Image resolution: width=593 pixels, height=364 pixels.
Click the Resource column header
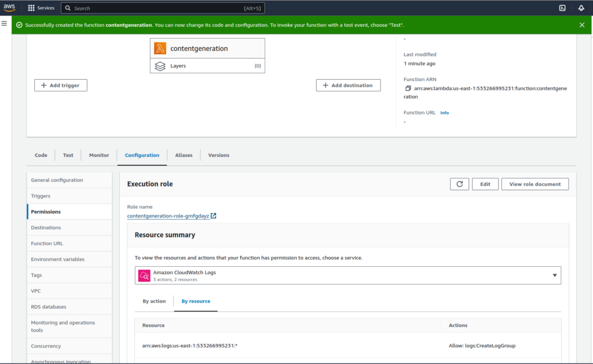[x=153, y=325]
